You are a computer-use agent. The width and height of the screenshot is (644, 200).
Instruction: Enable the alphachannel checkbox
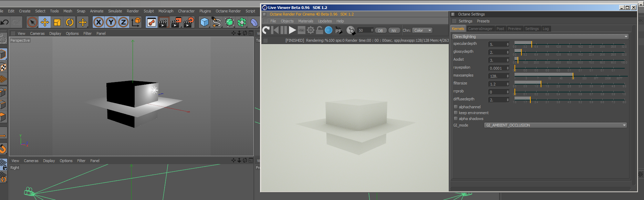456,107
